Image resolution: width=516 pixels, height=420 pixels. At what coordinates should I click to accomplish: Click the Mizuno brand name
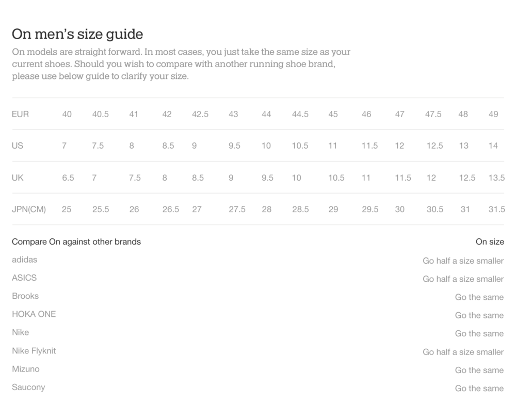26,369
